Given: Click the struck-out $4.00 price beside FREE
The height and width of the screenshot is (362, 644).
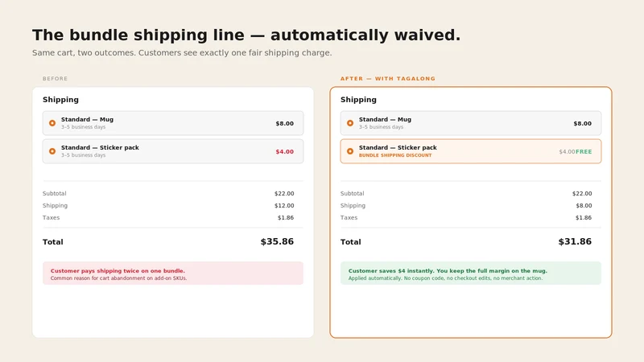Looking at the screenshot, I should (x=567, y=152).
